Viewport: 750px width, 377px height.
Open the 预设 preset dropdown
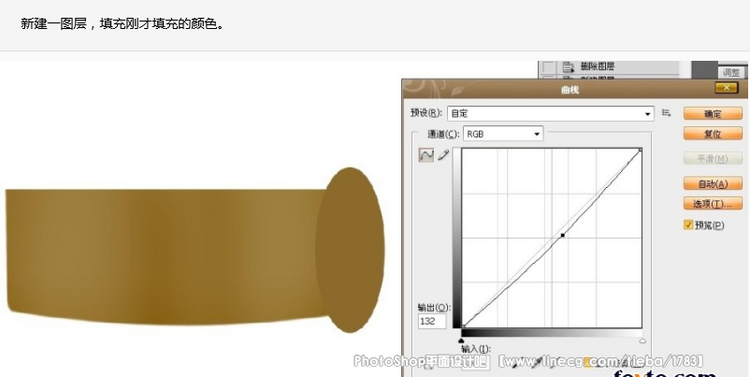click(x=551, y=114)
